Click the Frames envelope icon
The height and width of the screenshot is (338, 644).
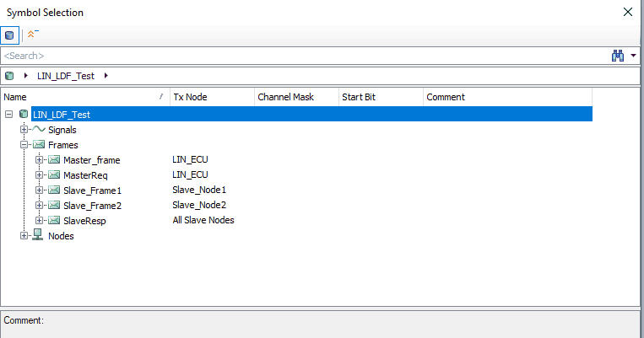[x=39, y=144]
